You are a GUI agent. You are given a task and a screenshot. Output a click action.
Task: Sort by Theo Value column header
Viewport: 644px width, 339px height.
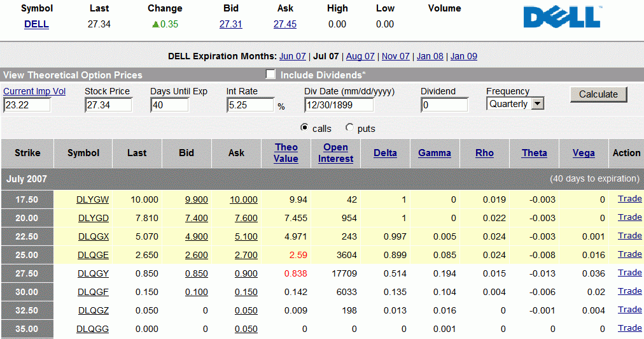[x=286, y=153]
